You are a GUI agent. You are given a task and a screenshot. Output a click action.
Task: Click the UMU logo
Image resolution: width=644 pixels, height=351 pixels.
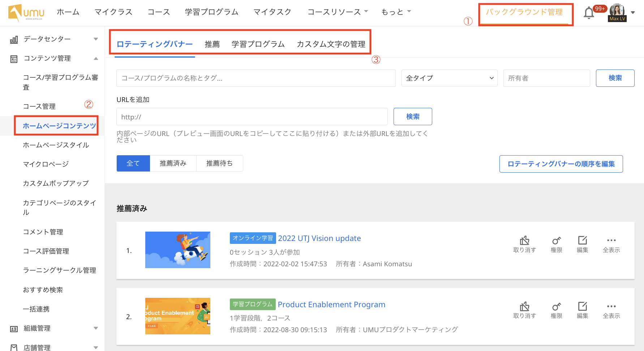[x=26, y=13]
